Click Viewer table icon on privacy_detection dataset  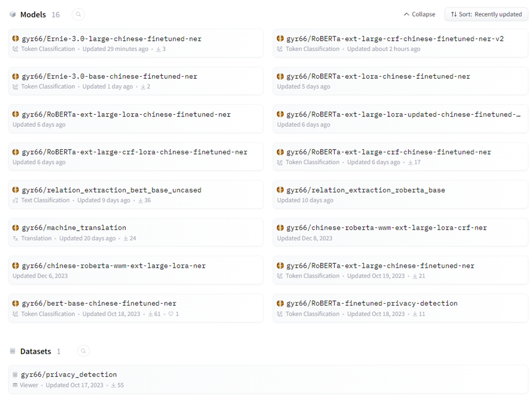pyautogui.click(x=15, y=385)
